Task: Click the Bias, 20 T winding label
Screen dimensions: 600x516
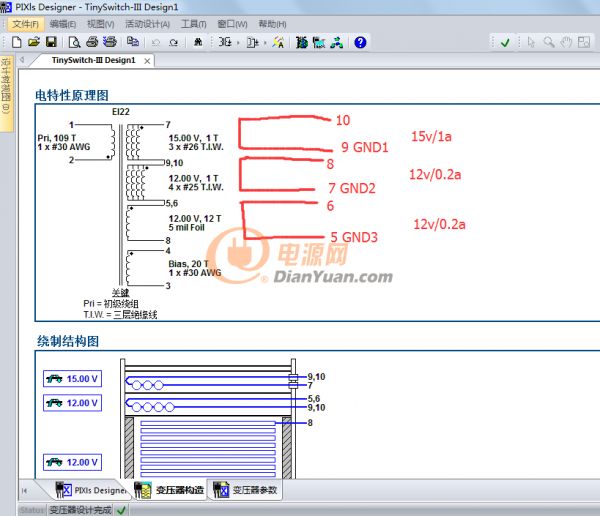Action: tap(188, 264)
